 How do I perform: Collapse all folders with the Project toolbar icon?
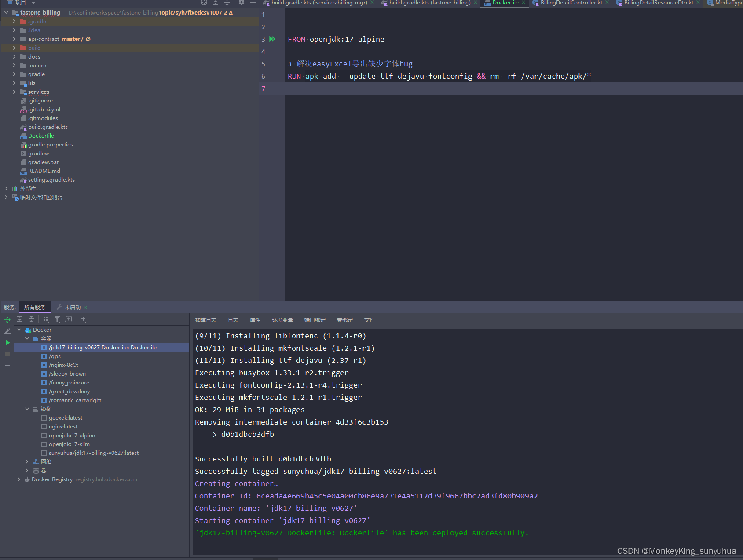coord(227,3)
